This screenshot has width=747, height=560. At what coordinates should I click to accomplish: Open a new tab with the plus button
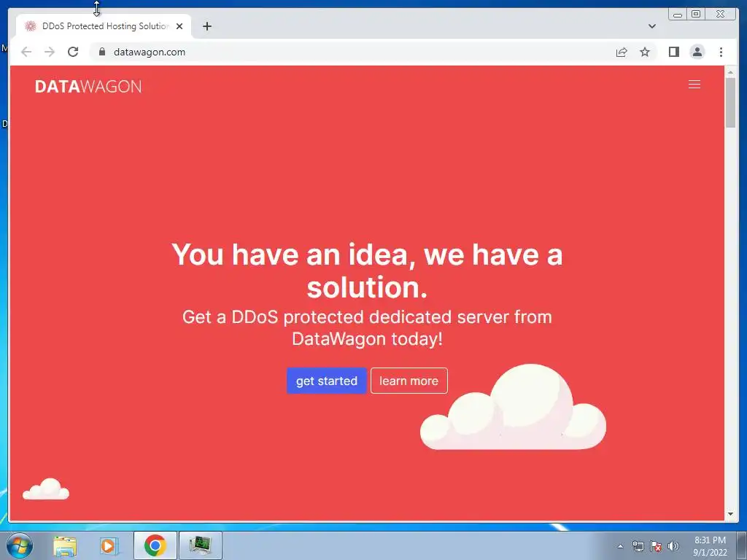(206, 26)
